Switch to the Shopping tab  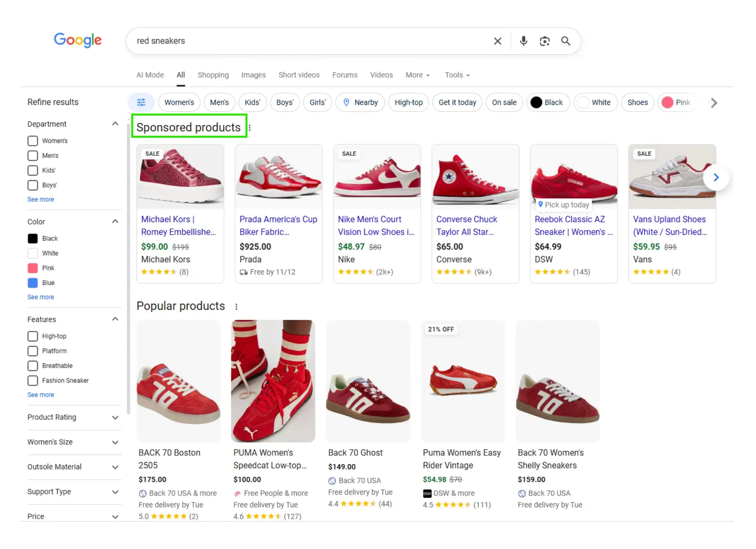[213, 75]
